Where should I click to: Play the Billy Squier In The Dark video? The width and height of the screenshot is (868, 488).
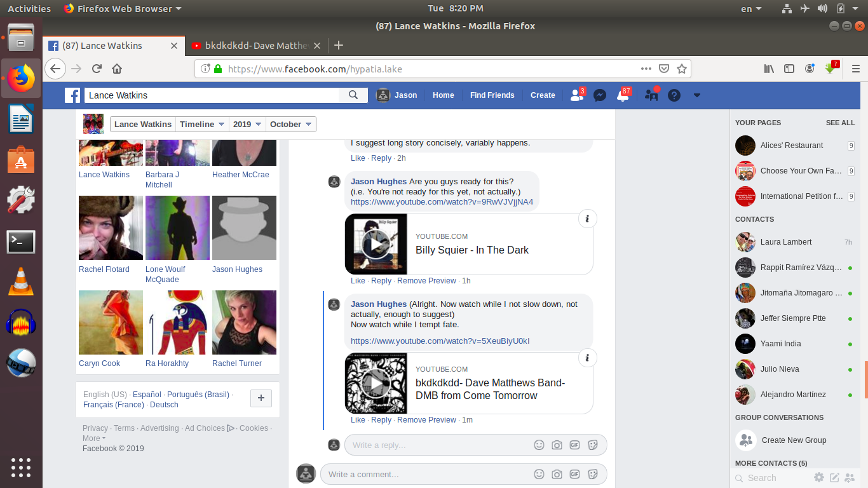point(376,244)
